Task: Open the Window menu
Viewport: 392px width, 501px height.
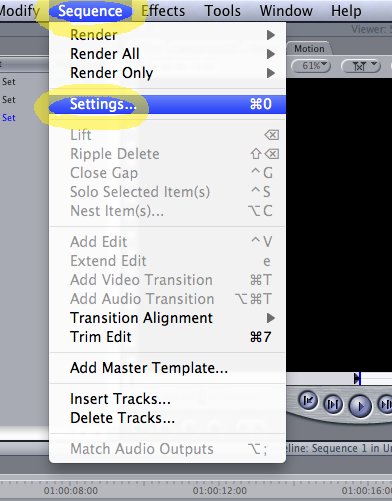Action: 286,11
